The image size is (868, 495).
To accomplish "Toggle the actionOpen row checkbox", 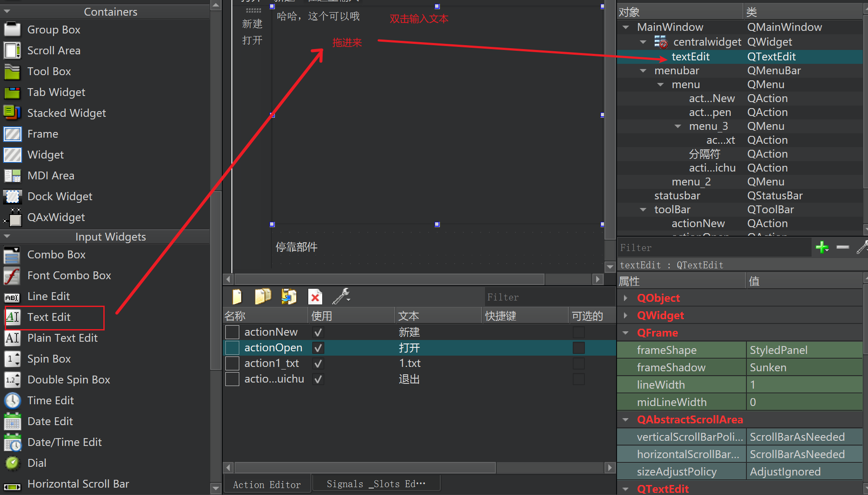I will 232,348.
